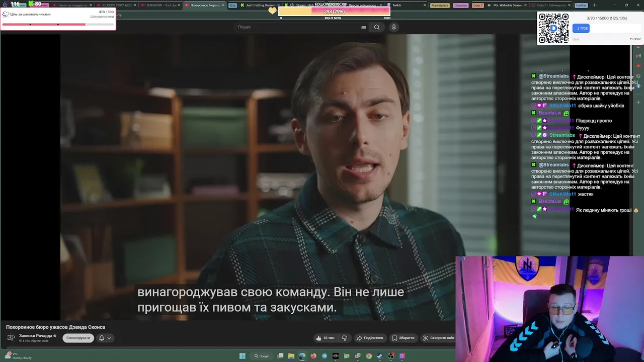The width and height of the screenshot is (644, 362).
Task: Open the 'Donation' tab group label
Action: click(460, 5)
